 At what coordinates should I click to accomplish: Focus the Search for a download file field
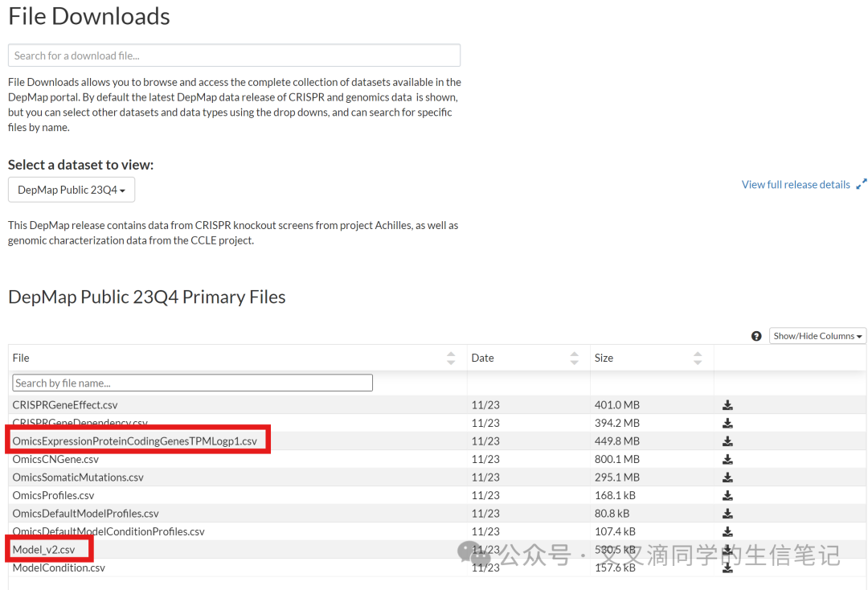click(x=234, y=55)
